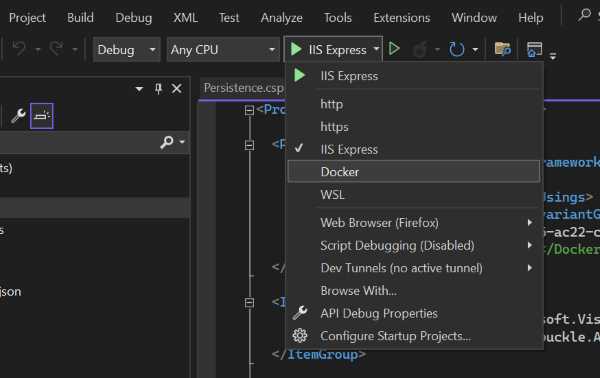This screenshot has width=600, height=378.
Task: Open Configure Startup Projects...
Action: coord(413,336)
